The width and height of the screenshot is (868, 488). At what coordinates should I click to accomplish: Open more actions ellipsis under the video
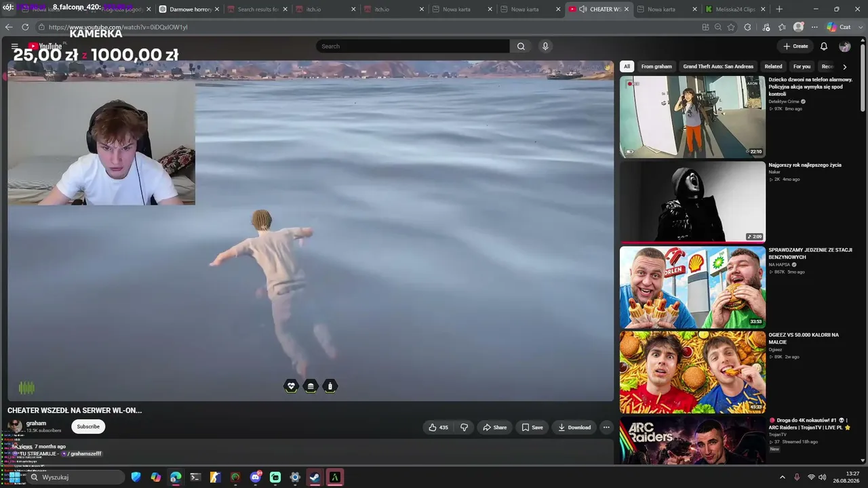coord(606,427)
